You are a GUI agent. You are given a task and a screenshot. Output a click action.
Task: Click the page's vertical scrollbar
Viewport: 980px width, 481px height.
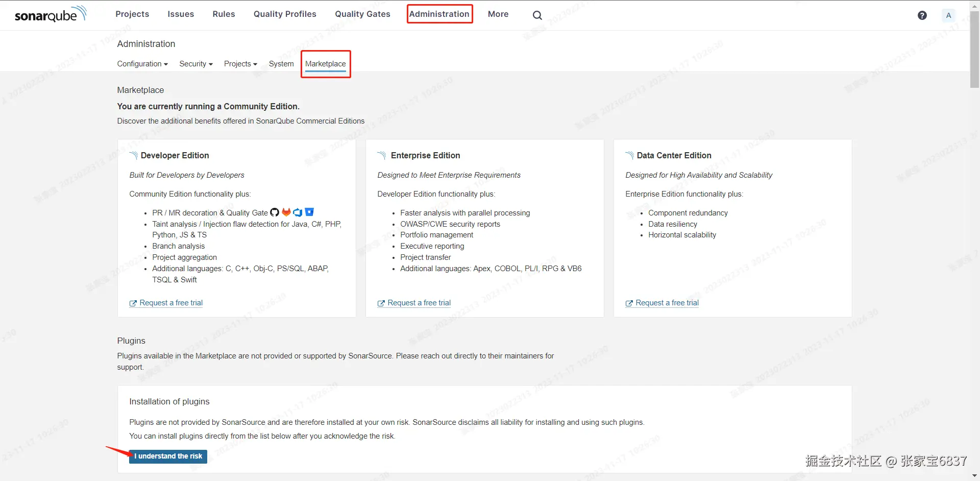974,51
